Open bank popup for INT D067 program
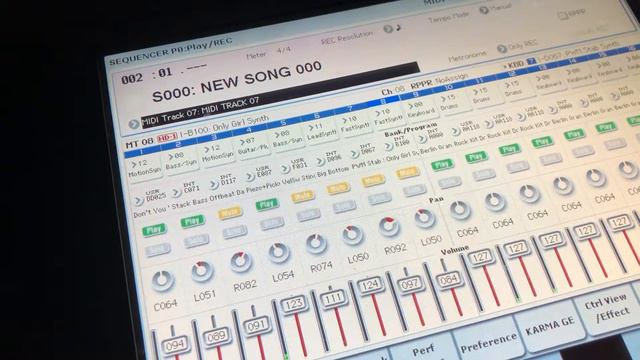Image resolution: width=640 pixels, height=360 pixels. point(354,153)
